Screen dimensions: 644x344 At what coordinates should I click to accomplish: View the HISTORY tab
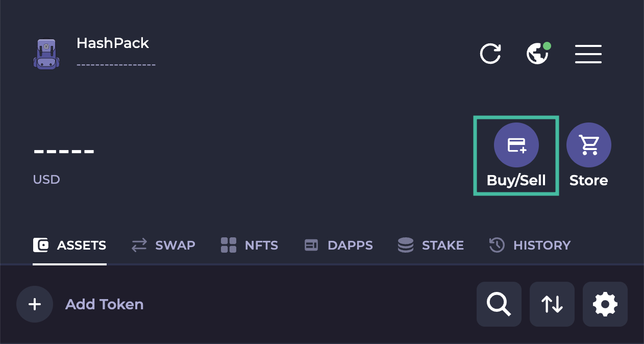(x=530, y=245)
